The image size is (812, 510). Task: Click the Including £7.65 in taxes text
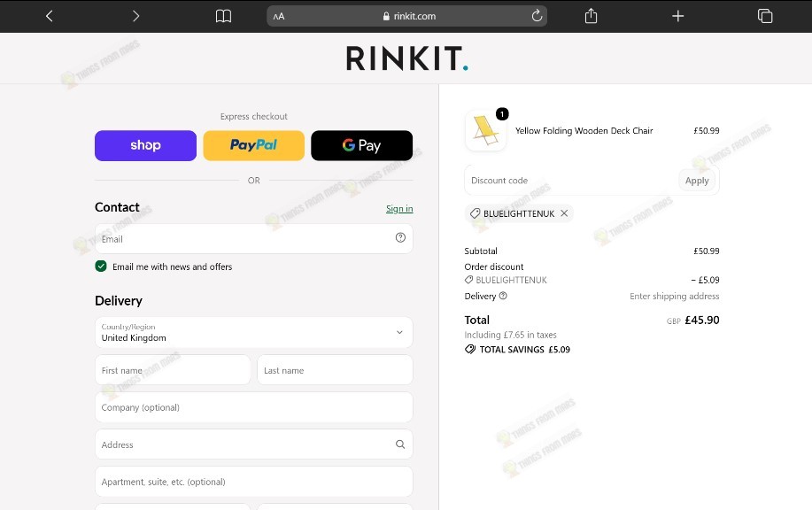tap(511, 335)
